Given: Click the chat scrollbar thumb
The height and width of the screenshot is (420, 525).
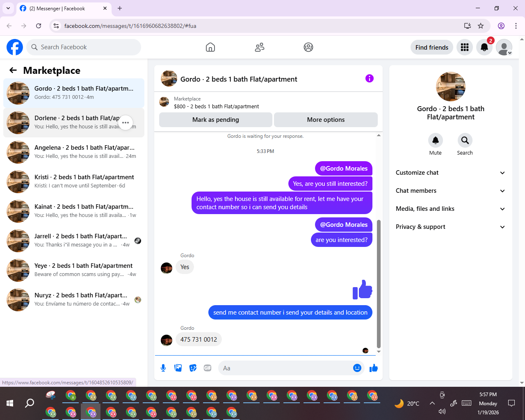Looking at the screenshot, I should [x=379, y=284].
